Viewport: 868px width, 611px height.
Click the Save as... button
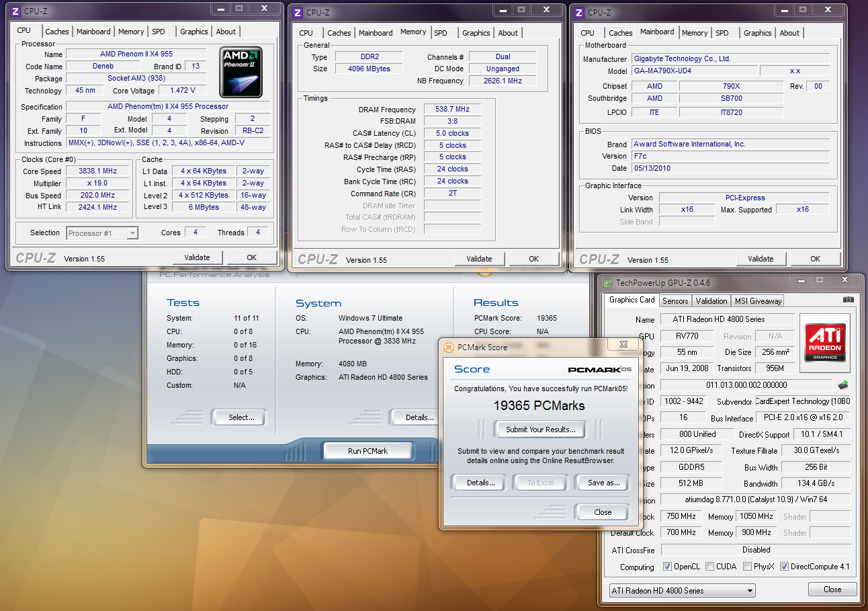pos(603,483)
